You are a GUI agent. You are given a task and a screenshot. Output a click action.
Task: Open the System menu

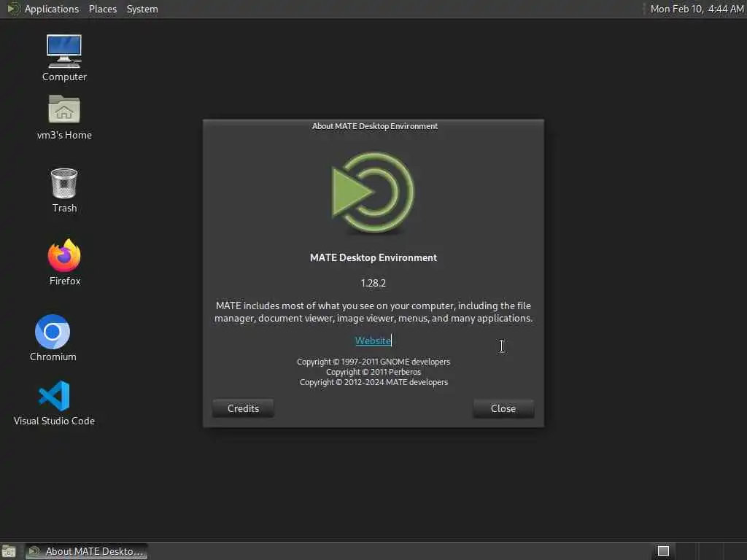click(x=142, y=9)
